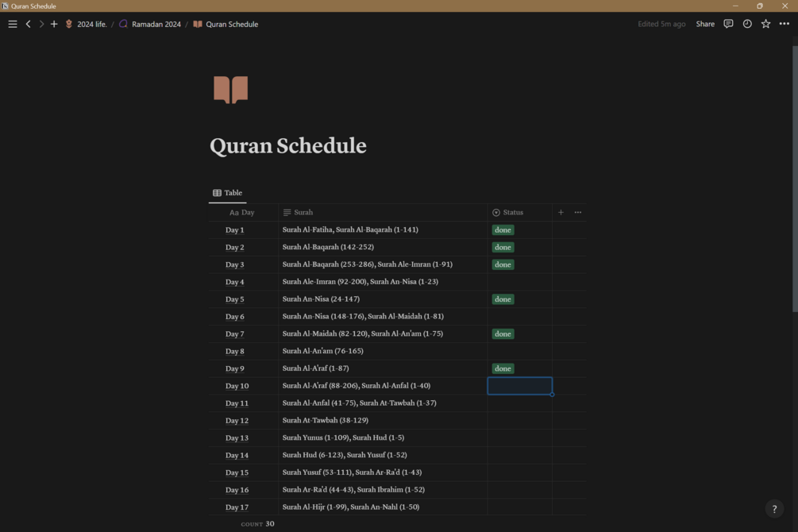Viewport: 798px width, 532px height.
Task: Open the Surah column header menu
Action: pos(383,212)
